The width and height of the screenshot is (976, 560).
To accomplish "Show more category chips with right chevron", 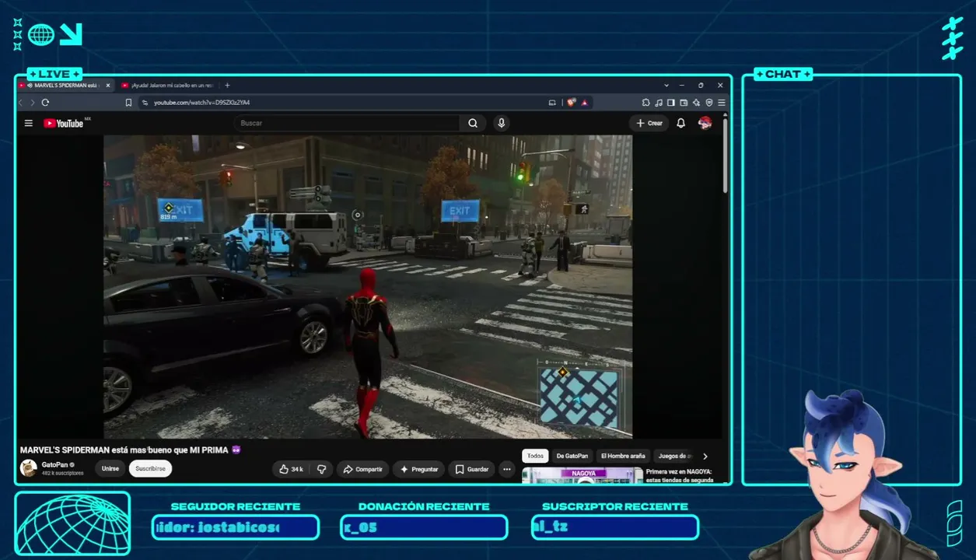I will tap(705, 457).
